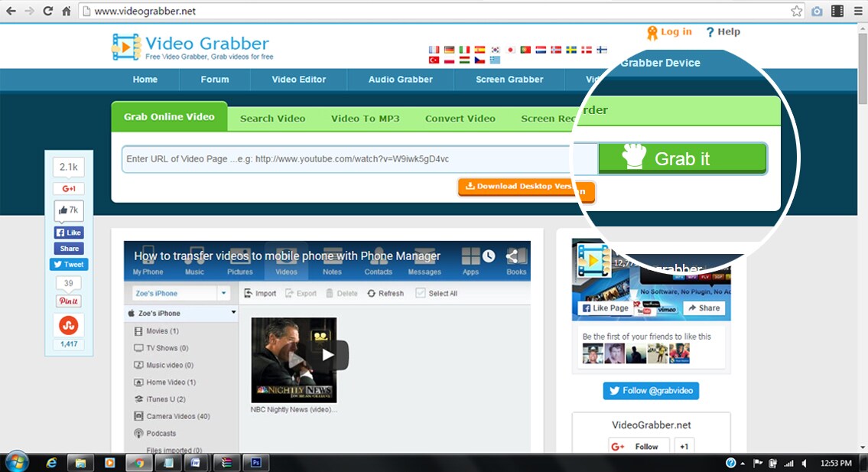Switch to the Search Video tab

pos(273,119)
